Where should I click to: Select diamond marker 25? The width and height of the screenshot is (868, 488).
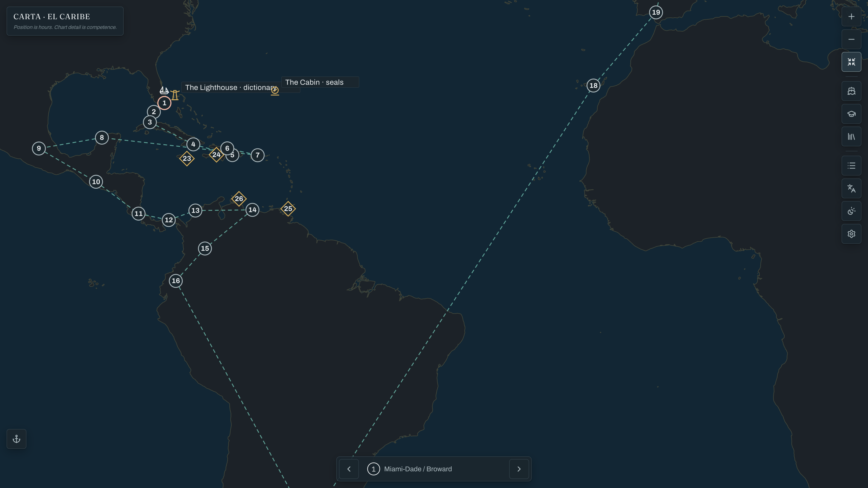(288, 209)
